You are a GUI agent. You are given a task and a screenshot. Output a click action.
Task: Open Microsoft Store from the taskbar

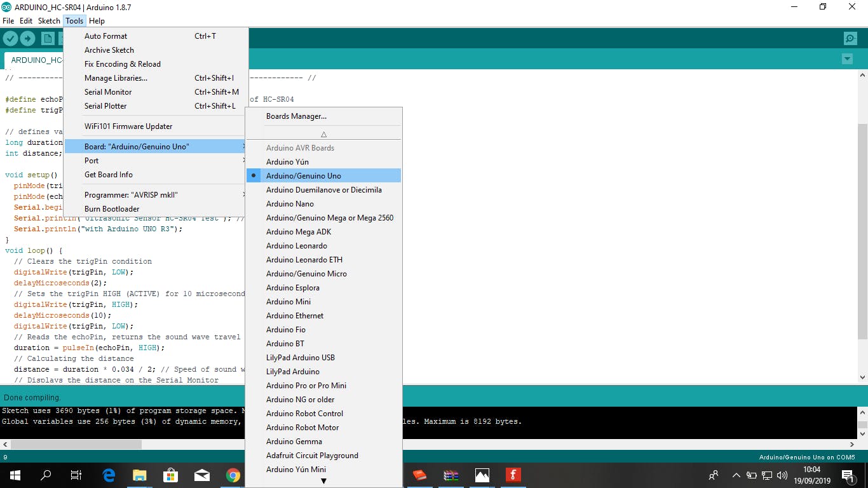(170, 475)
